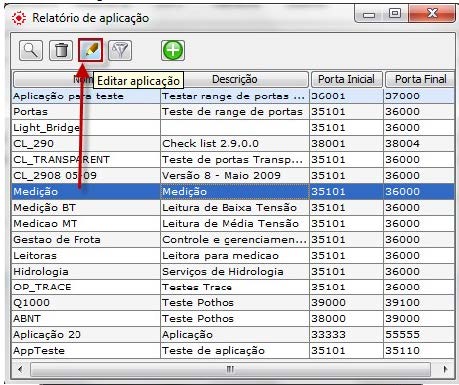Click the trash can delete icon

point(61,51)
